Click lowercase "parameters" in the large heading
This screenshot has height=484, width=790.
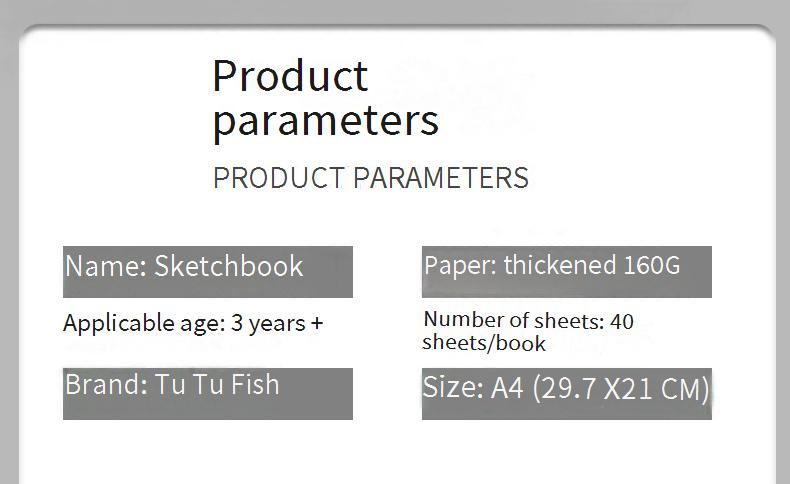point(325,120)
